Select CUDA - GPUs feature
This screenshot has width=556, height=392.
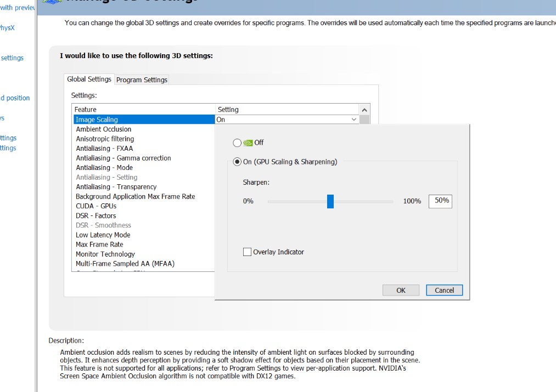(x=96, y=206)
